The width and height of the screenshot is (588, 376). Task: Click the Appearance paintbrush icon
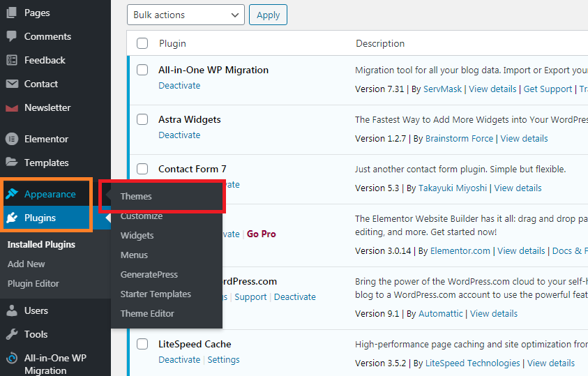pos(12,194)
